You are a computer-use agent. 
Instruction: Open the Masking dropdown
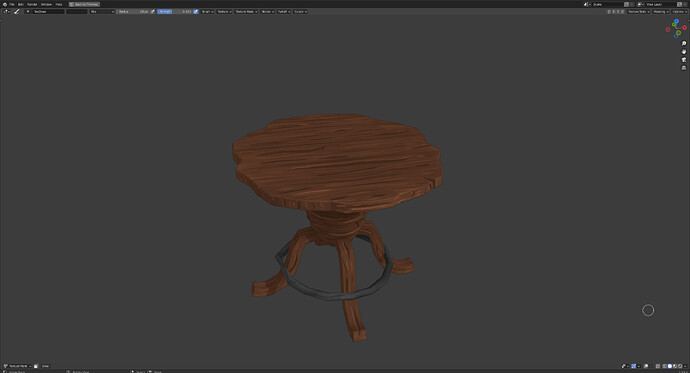tap(661, 11)
